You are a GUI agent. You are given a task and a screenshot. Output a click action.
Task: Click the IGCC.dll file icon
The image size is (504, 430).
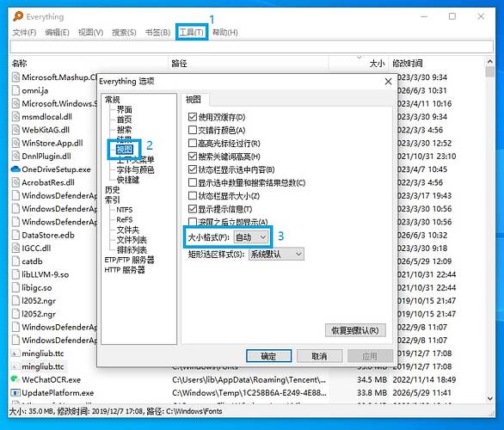[x=15, y=248]
